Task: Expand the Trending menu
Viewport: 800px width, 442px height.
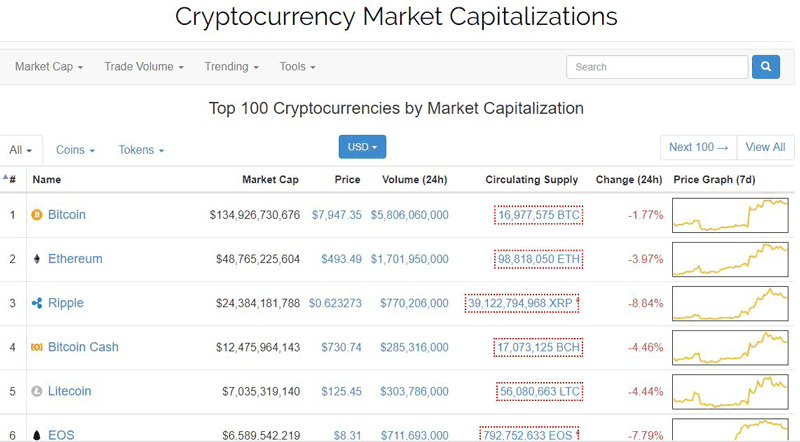Action: click(x=232, y=67)
